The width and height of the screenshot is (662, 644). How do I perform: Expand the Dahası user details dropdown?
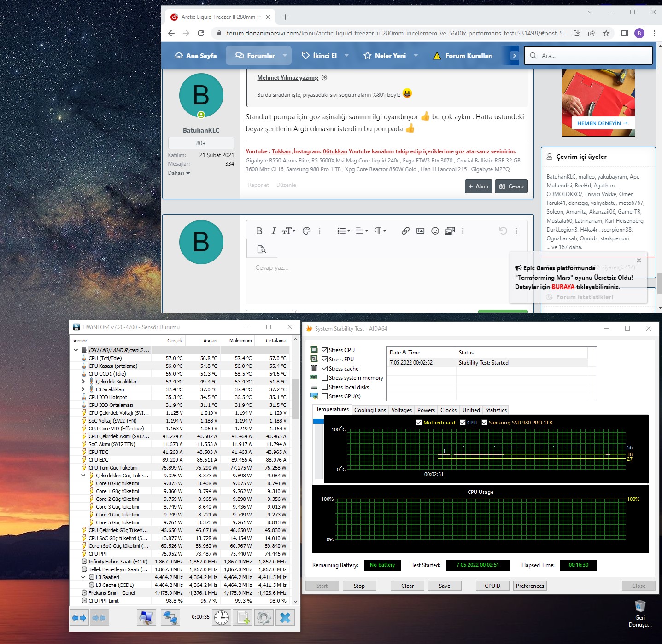point(179,173)
